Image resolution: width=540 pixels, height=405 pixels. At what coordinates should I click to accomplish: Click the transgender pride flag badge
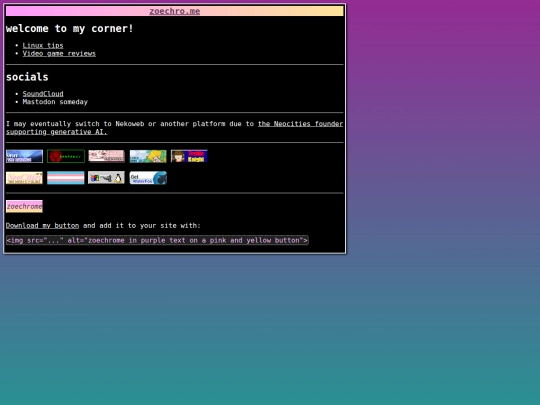pyautogui.click(x=66, y=178)
